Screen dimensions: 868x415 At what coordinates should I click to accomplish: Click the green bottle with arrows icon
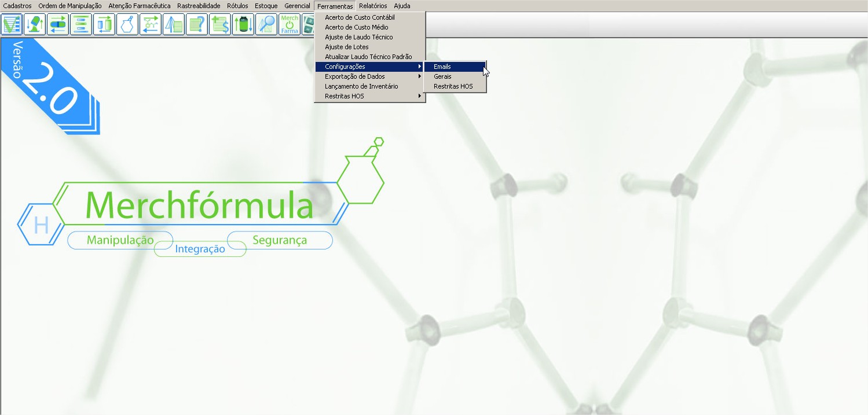click(x=243, y=25)
